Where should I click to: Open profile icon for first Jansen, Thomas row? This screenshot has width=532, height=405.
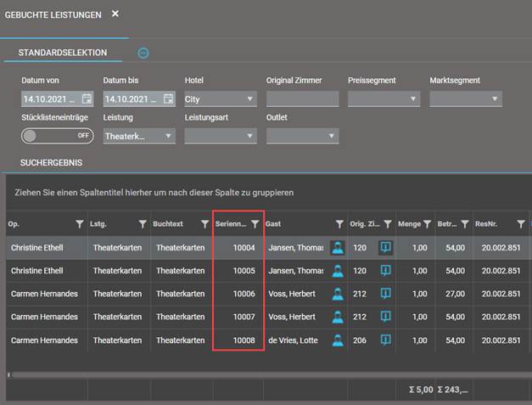pyautogui.click(x=338, y=247)
